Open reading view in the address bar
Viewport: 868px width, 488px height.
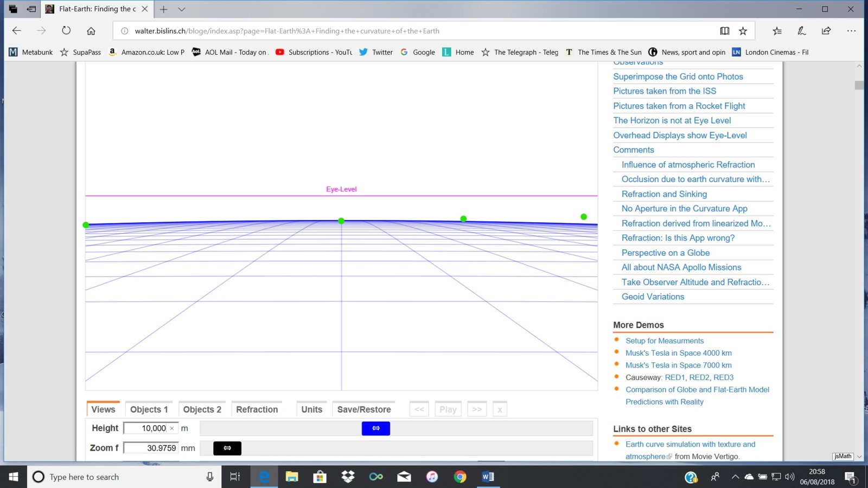(x=725, y=31)
